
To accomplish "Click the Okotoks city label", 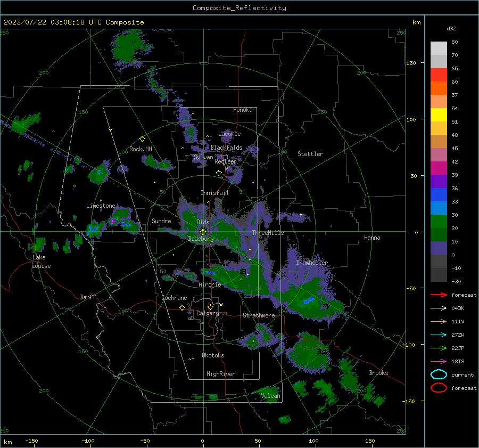I will [x=213, y=355].
